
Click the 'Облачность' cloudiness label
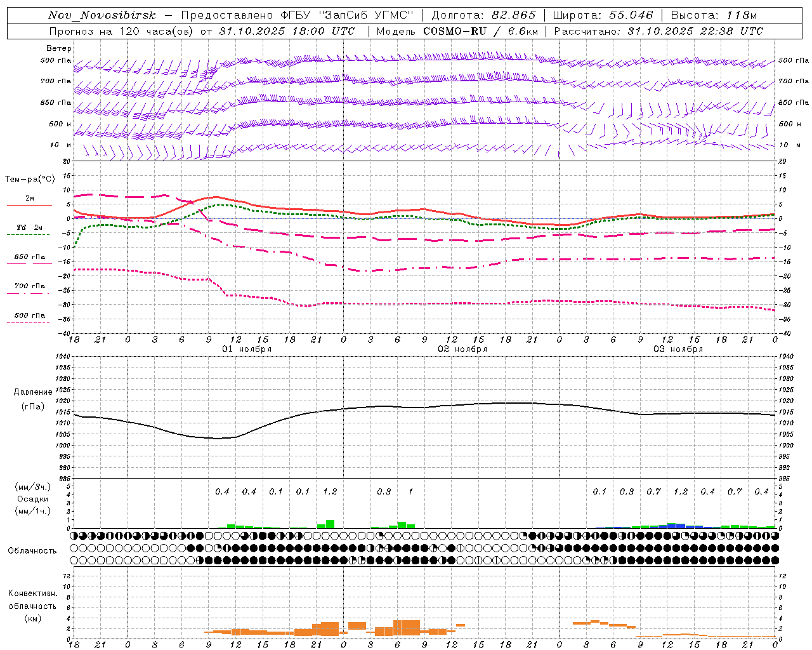[32, 551]
